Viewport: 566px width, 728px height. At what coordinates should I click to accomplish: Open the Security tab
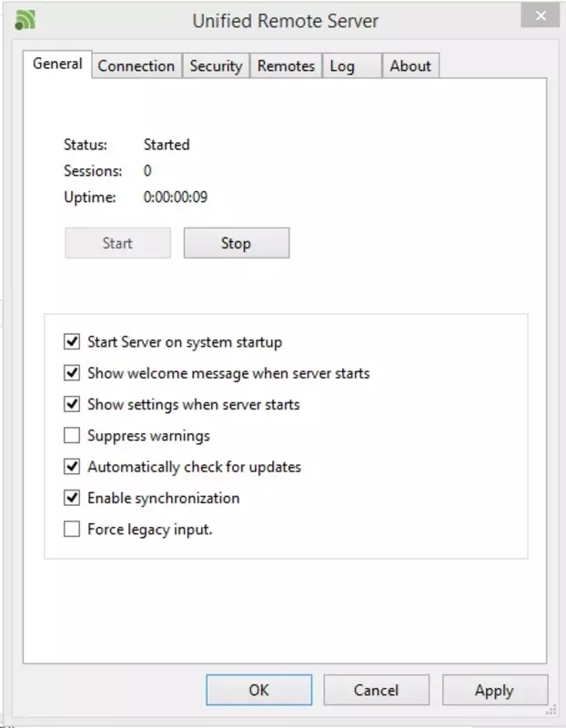[216, 66]
